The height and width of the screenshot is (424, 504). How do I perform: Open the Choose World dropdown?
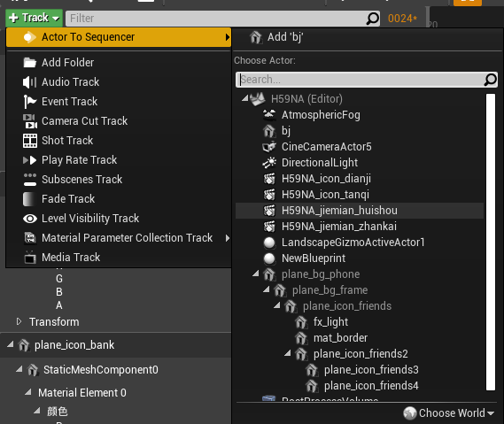[449, 413]
